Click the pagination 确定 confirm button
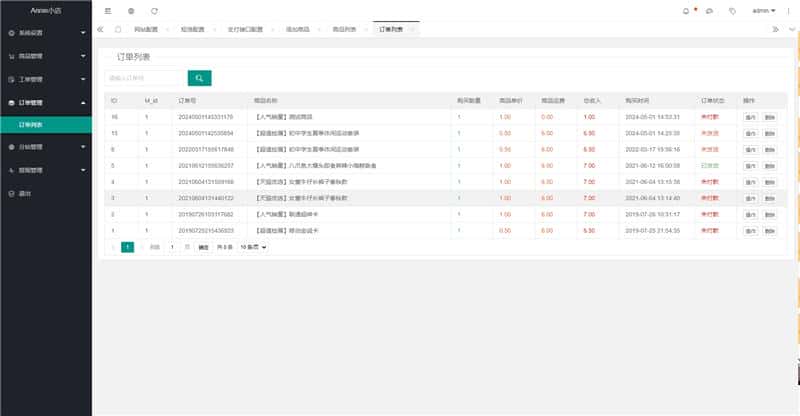Viewport: 800px width, 416px height. tap(203, 246)
